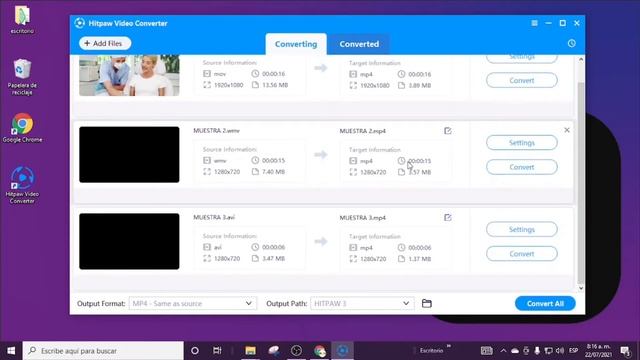This screenshot has width=640, height=360.
Task: Click the microphone tray icon
Action: tap(537, 351)
